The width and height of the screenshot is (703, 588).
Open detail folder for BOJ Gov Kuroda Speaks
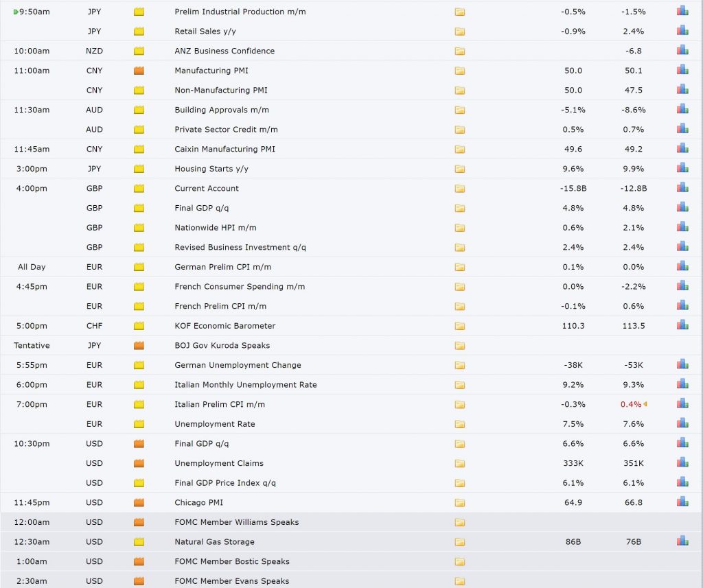pyautogui.click(x=459, y=346)
